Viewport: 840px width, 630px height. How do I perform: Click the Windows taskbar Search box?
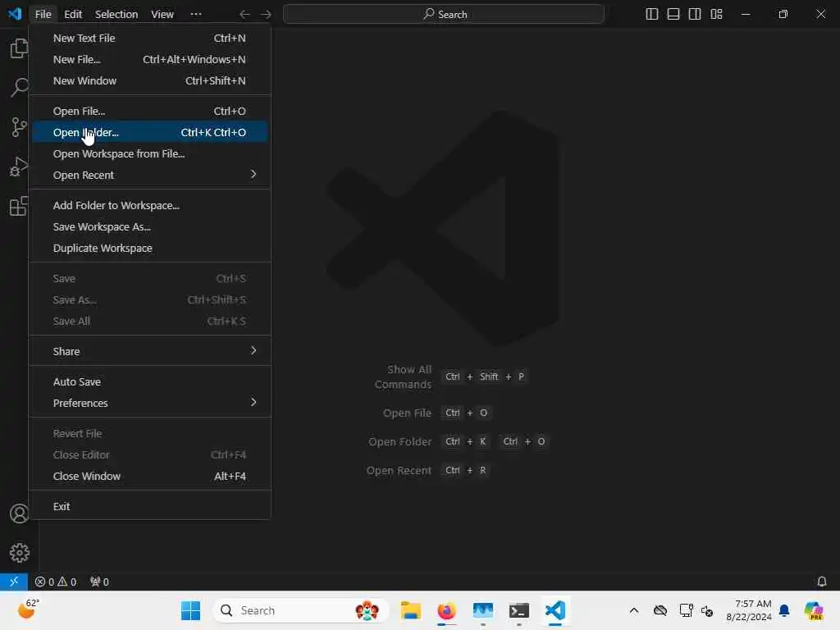[x=301, y=610]
